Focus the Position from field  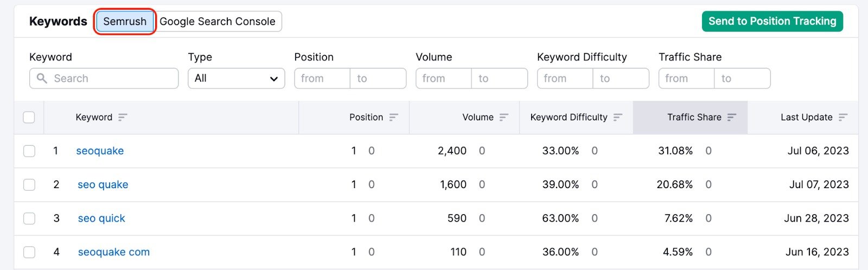pyautogui.click(x=322, y=78)
